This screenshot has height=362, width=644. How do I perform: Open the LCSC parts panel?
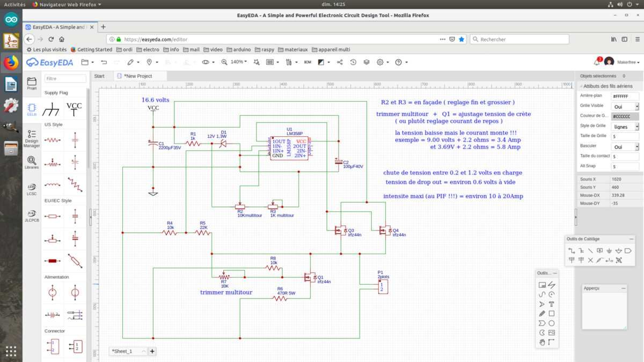32,189
